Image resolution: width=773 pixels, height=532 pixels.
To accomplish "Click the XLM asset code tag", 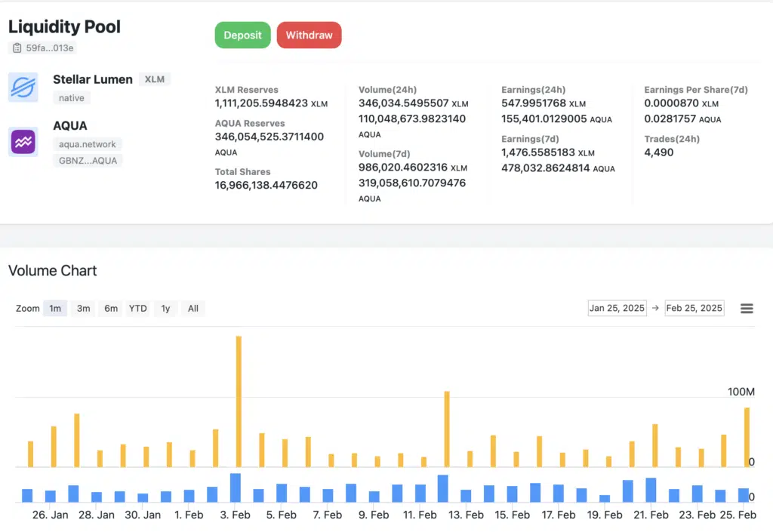I will (154, 79).
